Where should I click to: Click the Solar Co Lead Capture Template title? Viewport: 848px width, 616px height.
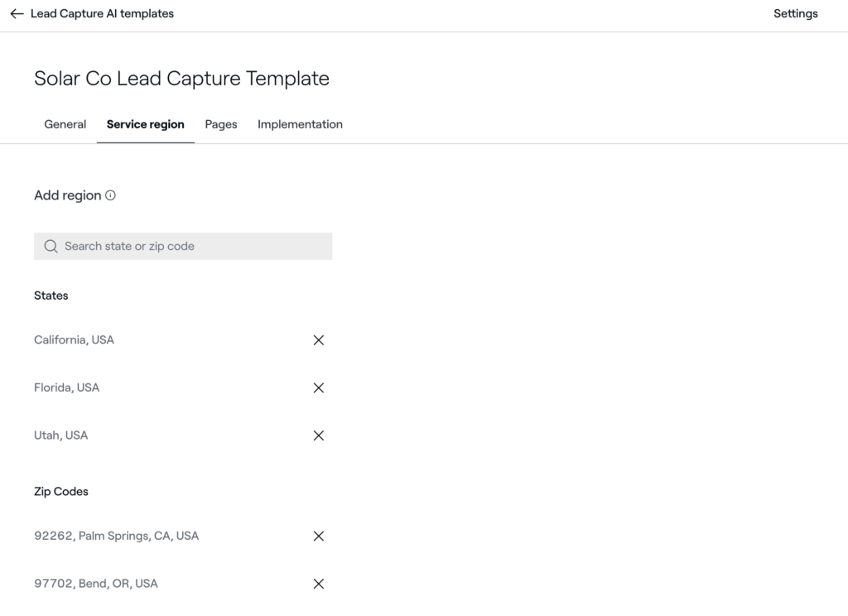pyautogui.click(x=181, y=79)
